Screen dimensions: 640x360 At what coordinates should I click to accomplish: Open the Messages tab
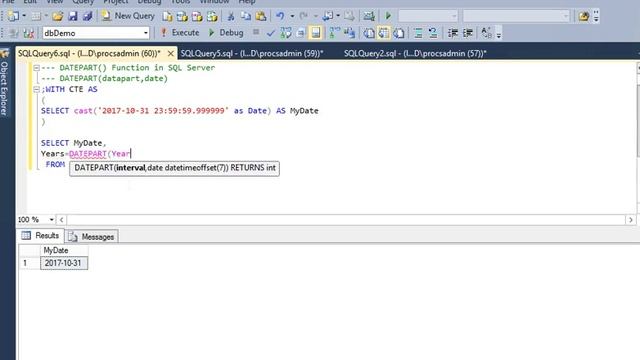[x=91, y=237]
